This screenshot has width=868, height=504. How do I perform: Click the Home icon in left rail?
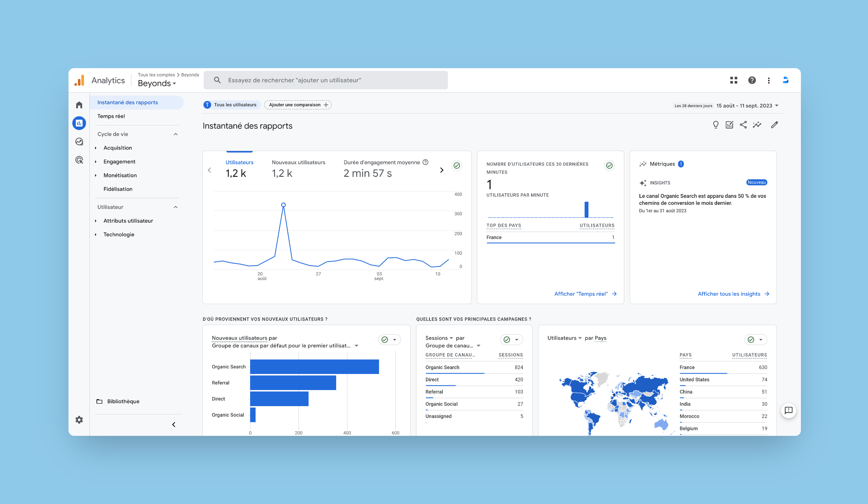(79, 105)
